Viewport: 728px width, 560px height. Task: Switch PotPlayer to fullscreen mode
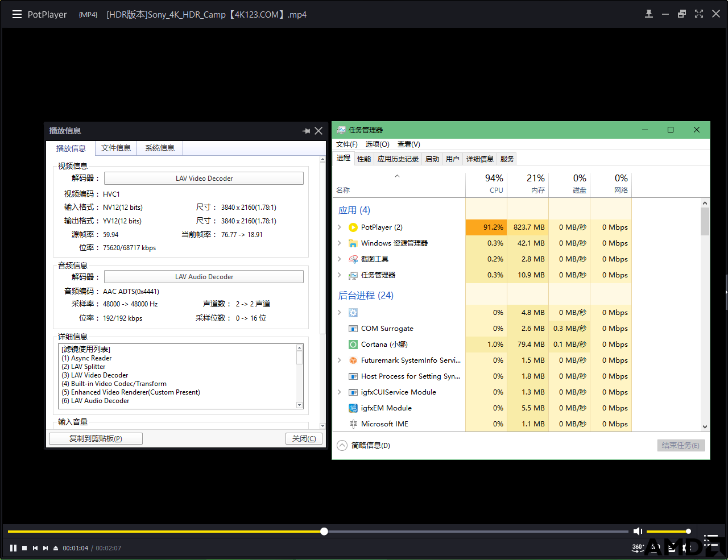699,14
